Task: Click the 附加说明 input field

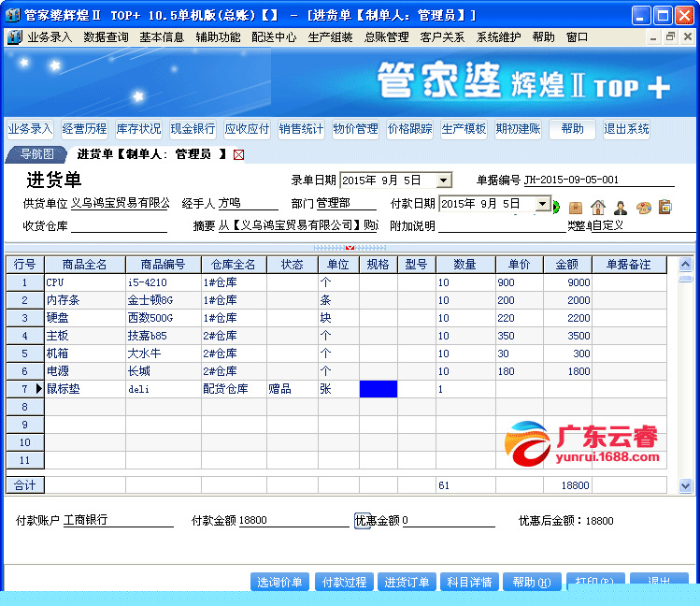Action: click(x=502, y=226)
